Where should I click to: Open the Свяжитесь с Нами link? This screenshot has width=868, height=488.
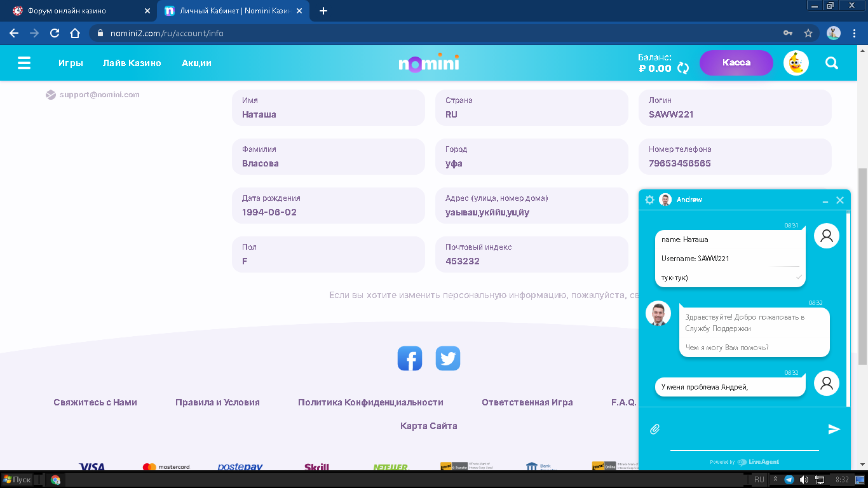coord(95,402)
